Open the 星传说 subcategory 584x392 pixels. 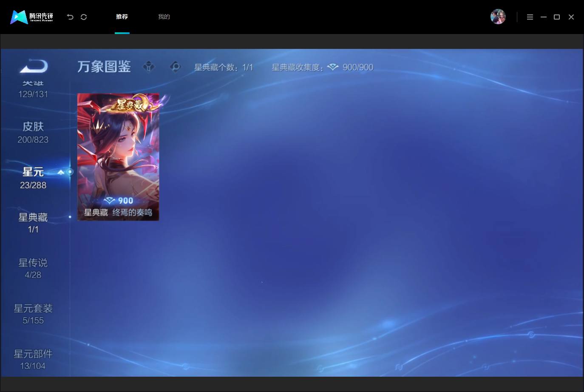[x=33, y=268]
